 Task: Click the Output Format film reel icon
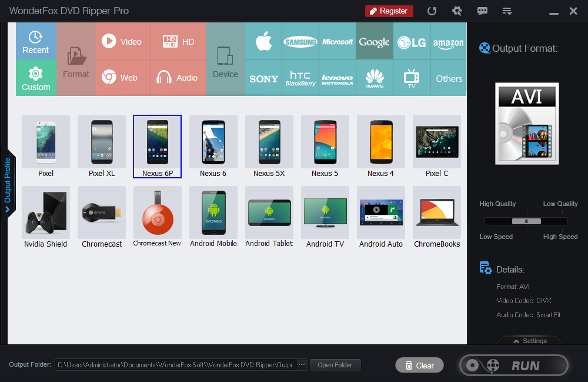(485, 48)
